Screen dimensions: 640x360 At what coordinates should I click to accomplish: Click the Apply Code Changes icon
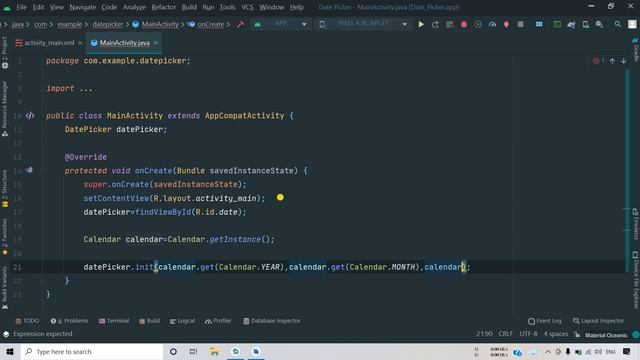pos(449,24)
